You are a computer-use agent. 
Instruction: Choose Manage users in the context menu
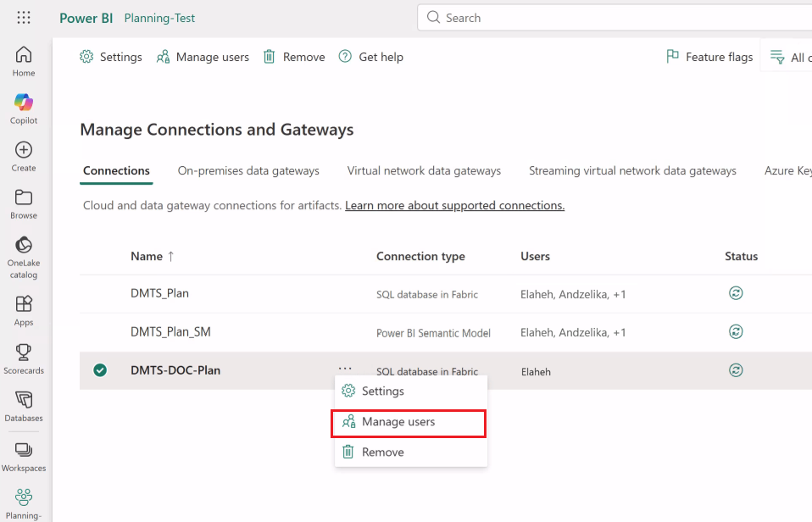click(x=409, y=422)
